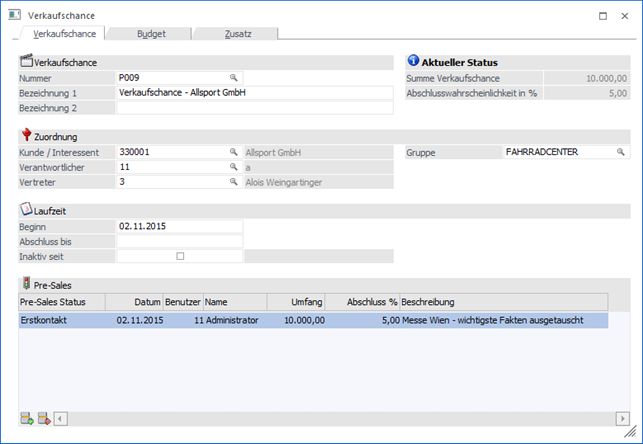Open lookup for Vertreter field
The image size is (643, 444).
[234, 182]
